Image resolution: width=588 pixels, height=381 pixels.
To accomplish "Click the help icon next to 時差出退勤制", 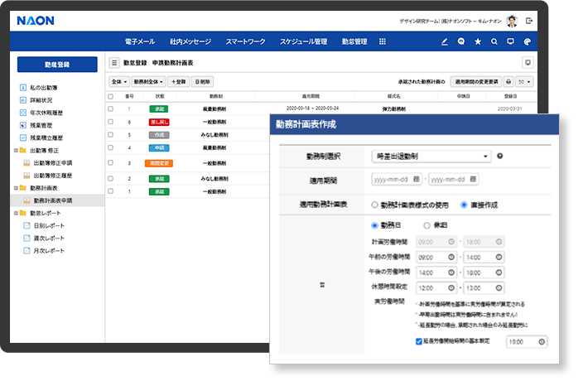I will 500,156.
